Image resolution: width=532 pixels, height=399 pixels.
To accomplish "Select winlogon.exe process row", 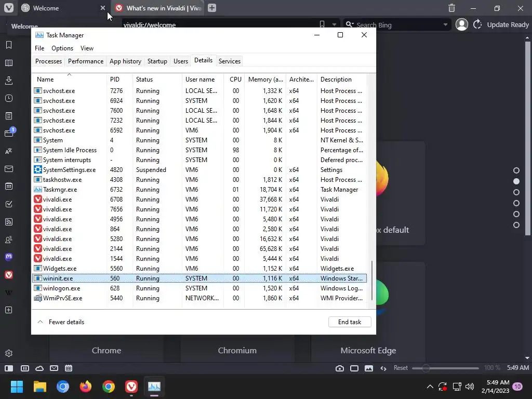I will tap(199, 288).
